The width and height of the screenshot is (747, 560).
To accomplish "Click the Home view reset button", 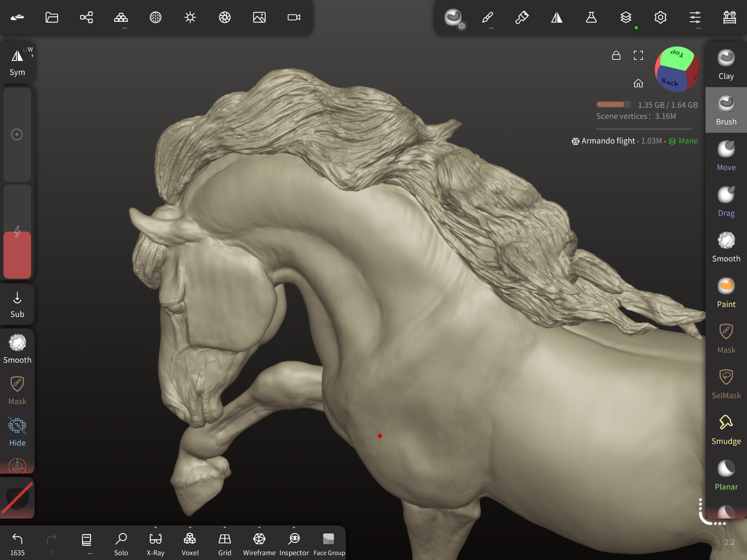I will [x=638, y=83].
